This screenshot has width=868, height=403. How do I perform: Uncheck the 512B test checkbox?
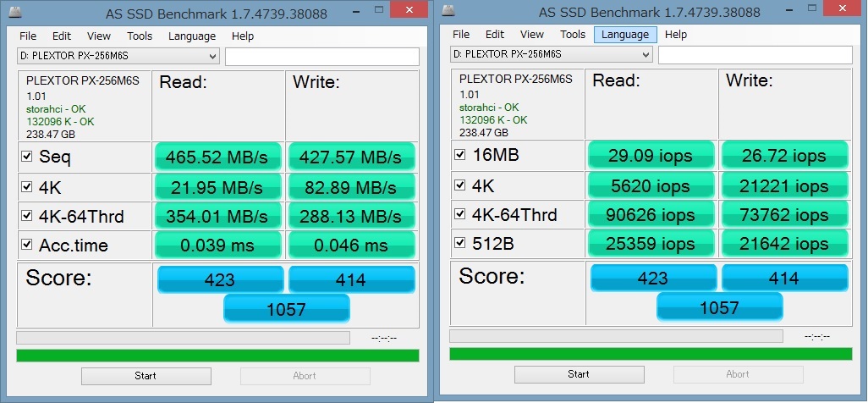[459, 243]
